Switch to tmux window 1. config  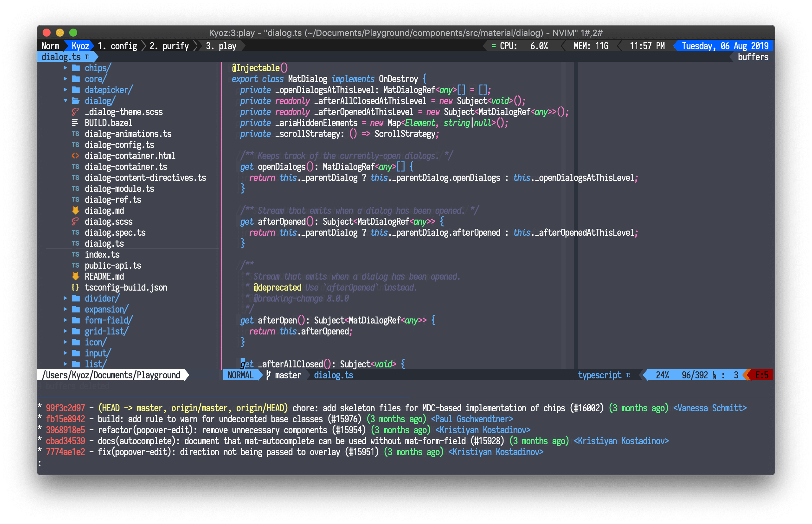click(117, 46)
